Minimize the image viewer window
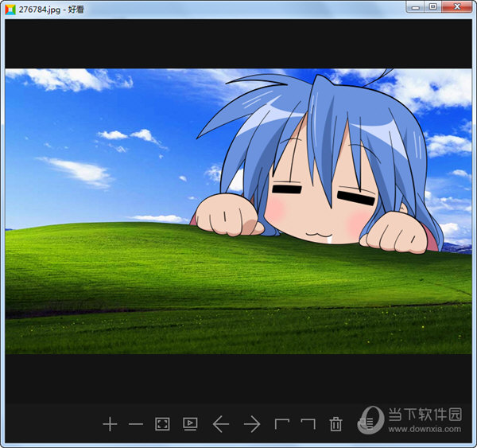Image resolution: width=477 pixels, height=448 pixels. (416, 7)
